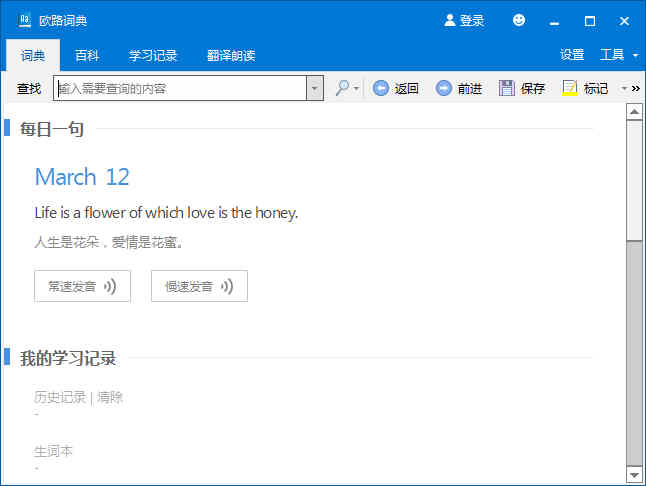The image size is (646, 486).
Task: Click the 返回 back arrow icon
Action: [x=380, y=88]
